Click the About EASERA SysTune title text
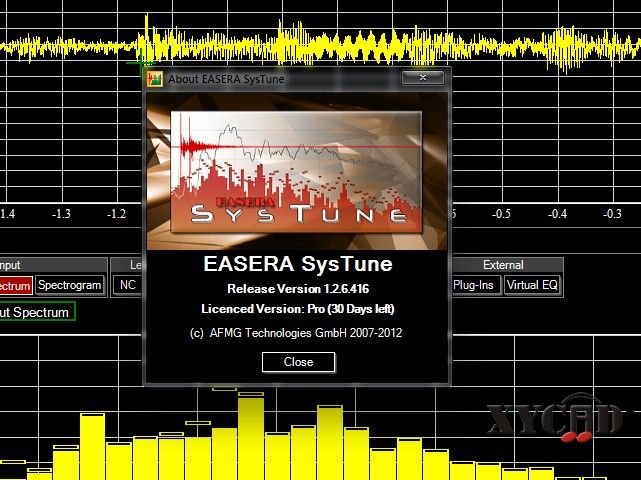 tap(226, 79)
